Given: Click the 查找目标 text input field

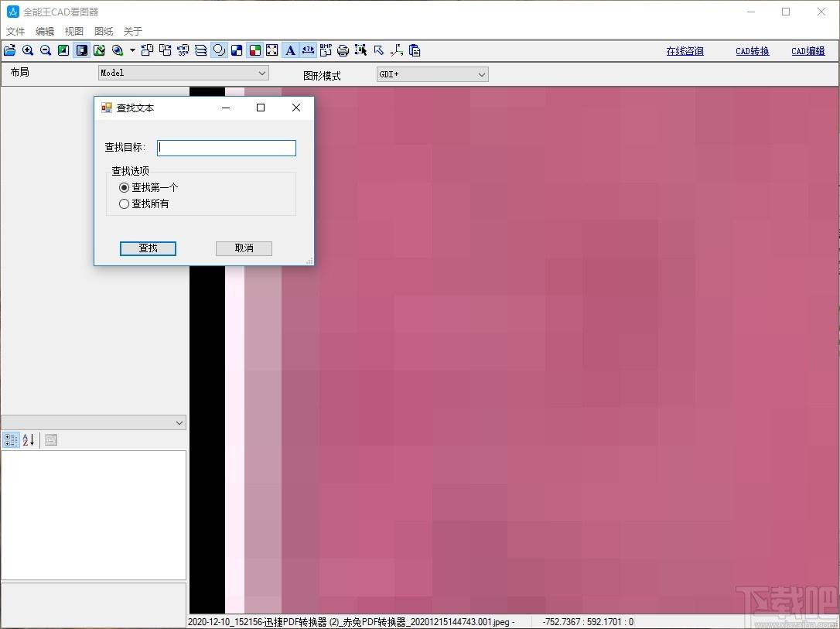Looking at the screenshot, I should point(227,148).
